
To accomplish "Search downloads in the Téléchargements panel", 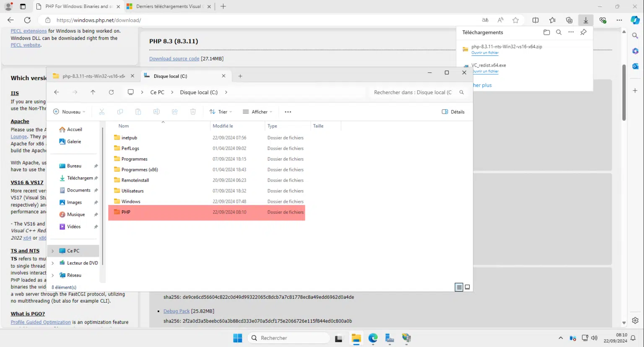I will point(558,32).
